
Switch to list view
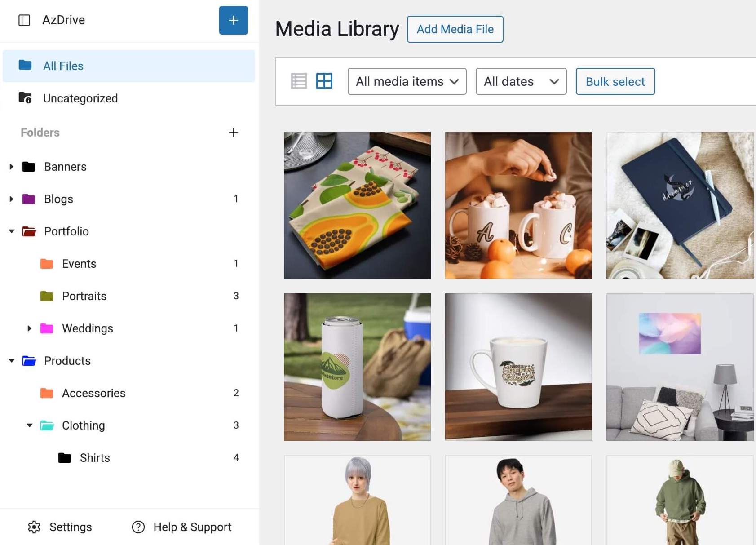[299, 81]
